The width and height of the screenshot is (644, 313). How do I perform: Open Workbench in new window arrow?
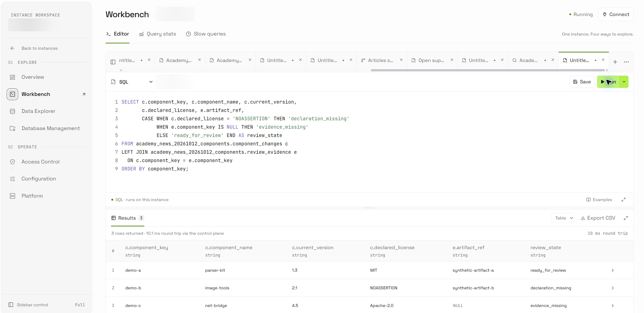coord(84,94)
